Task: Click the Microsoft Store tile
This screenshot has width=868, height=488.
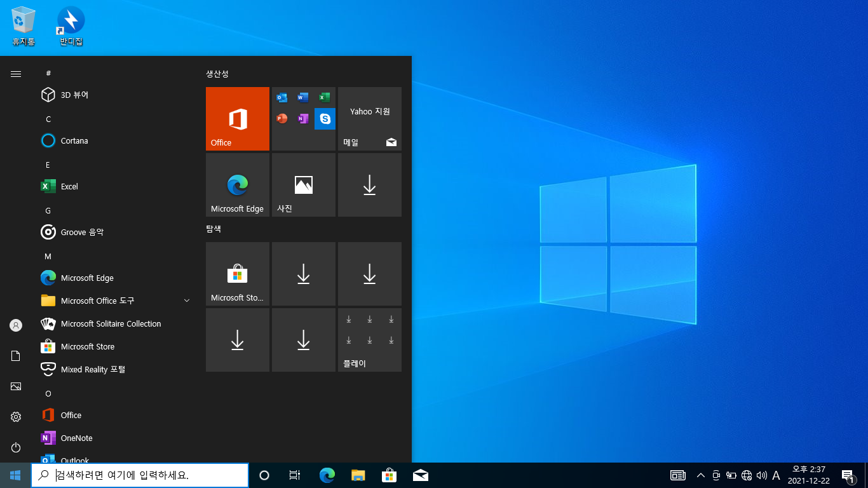Action: 238,274
